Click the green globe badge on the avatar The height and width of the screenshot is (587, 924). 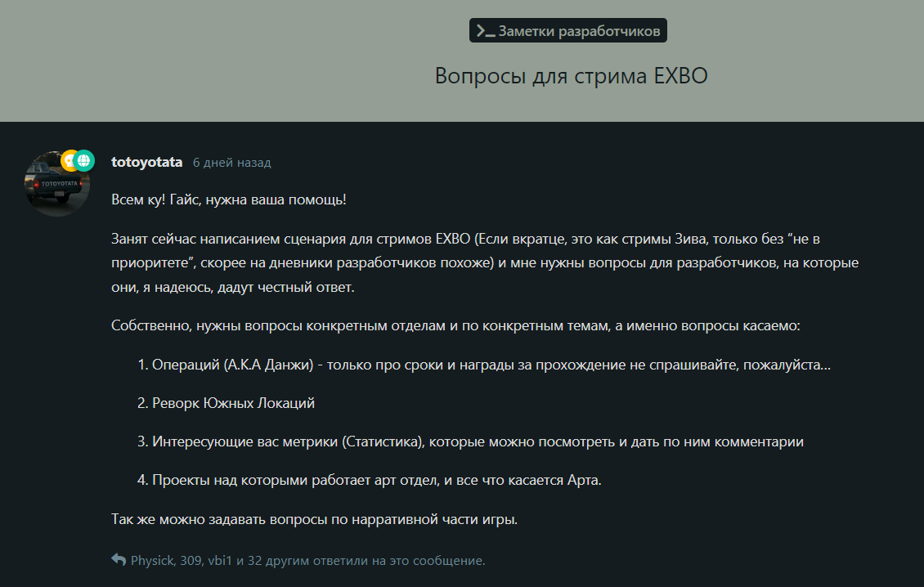(x=84, y=160)
